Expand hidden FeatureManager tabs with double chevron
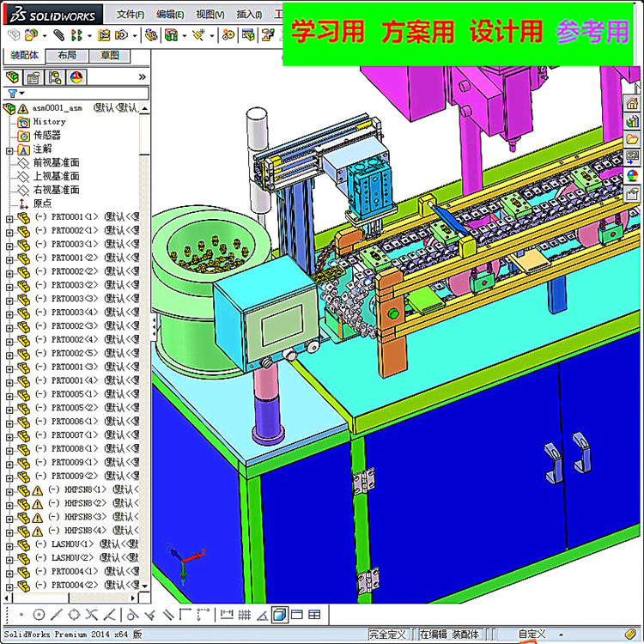The width and height of the screenshot is (644, 644). [142, 76]
